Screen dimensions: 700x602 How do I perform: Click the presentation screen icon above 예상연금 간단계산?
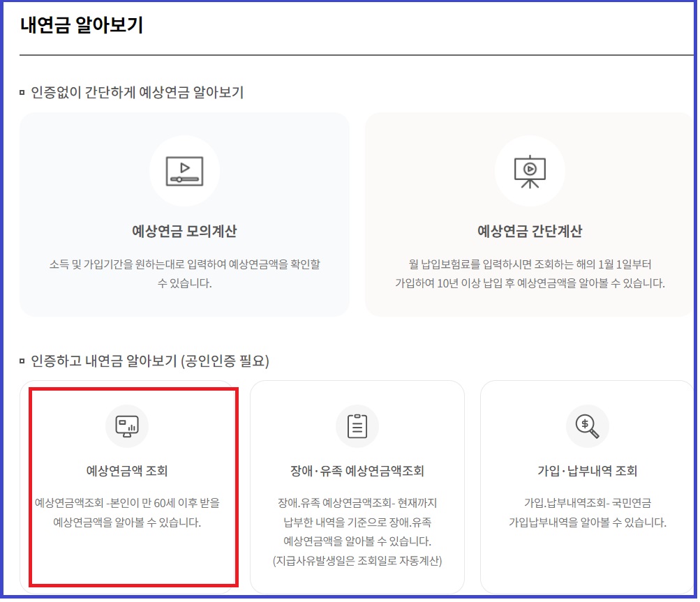coord(531,170)
